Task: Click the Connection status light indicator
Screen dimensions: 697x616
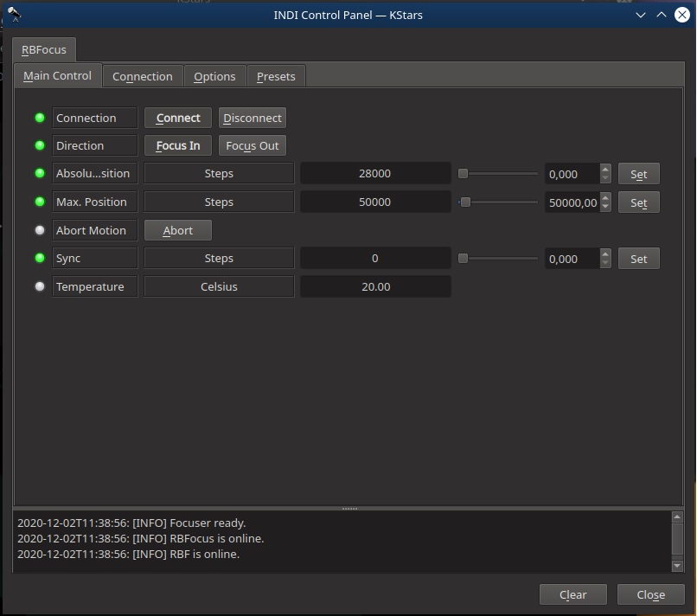Action: (x=40, y=118)
